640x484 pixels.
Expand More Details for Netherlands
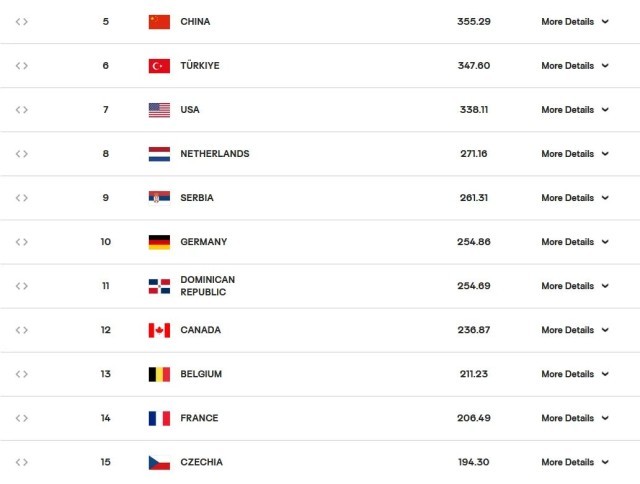pyautogui.click(x=574, y=154)
